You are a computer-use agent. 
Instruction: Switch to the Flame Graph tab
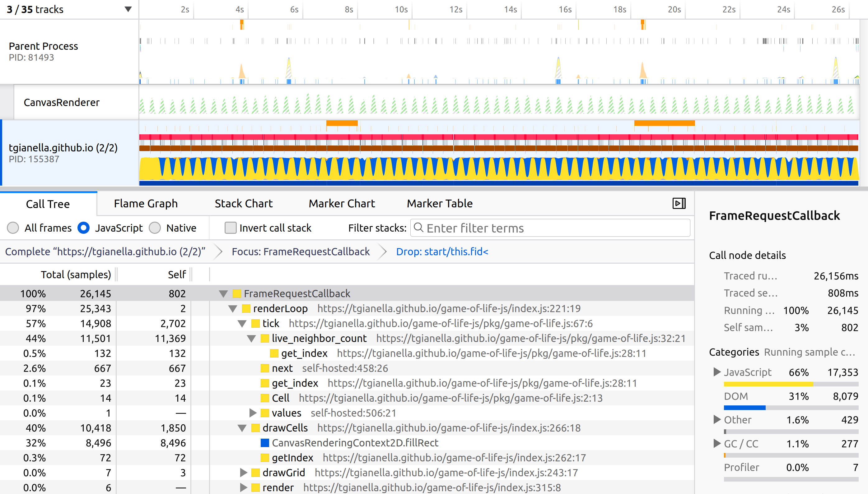tap(146, 204)
